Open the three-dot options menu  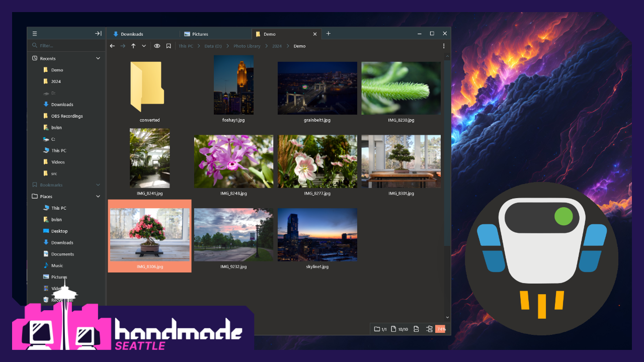tap(444, 46)
